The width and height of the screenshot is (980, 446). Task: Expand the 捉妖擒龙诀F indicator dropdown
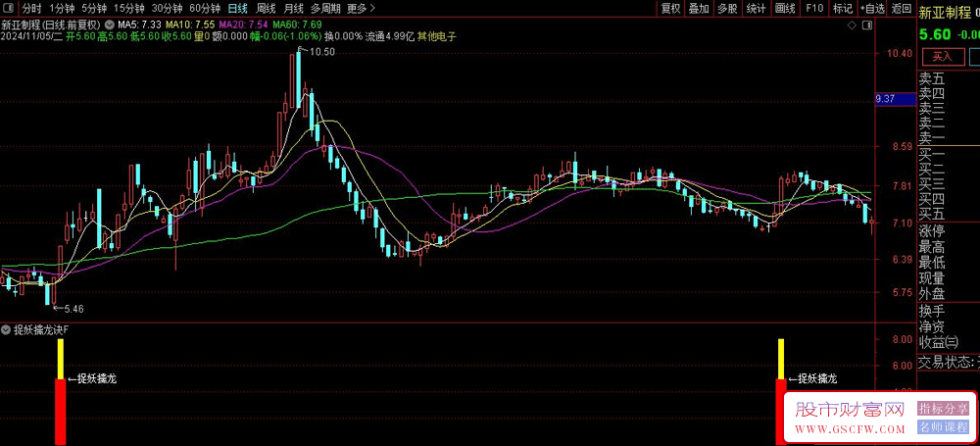6,329
